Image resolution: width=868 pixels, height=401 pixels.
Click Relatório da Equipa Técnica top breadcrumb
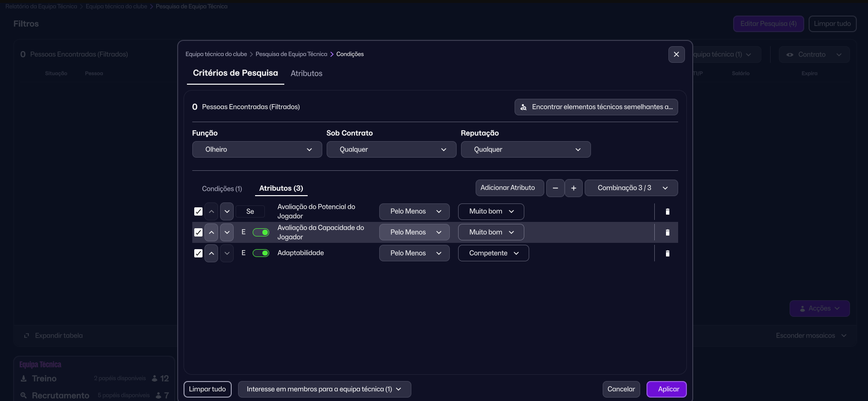tap(41, 7)
